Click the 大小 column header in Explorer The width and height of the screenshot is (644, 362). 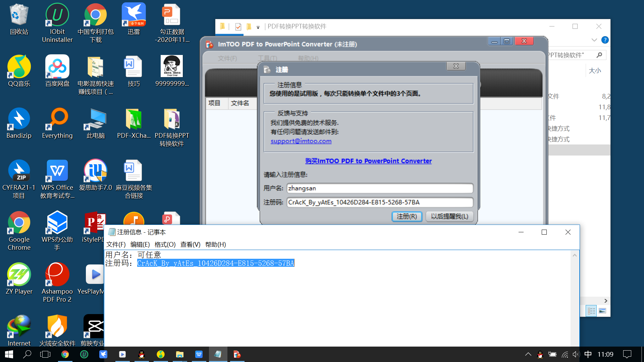(x=595, y=70)
